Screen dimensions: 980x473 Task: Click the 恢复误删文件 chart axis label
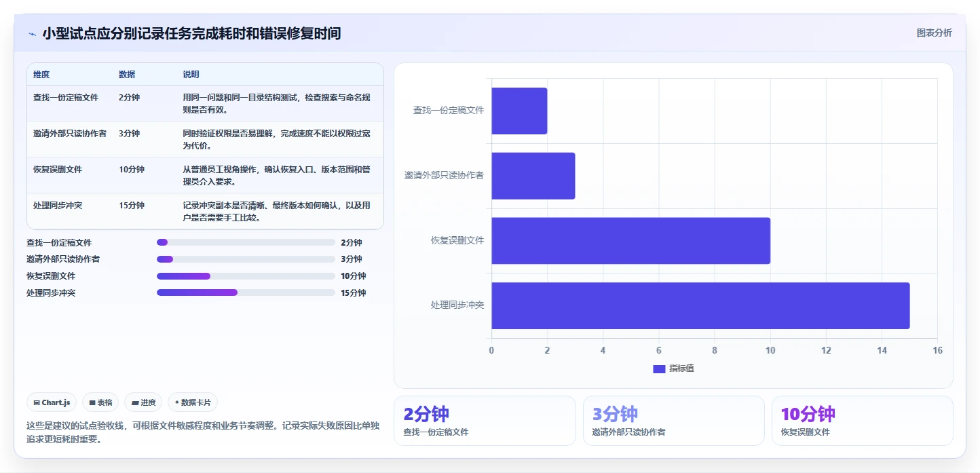(x=457, y=240)
